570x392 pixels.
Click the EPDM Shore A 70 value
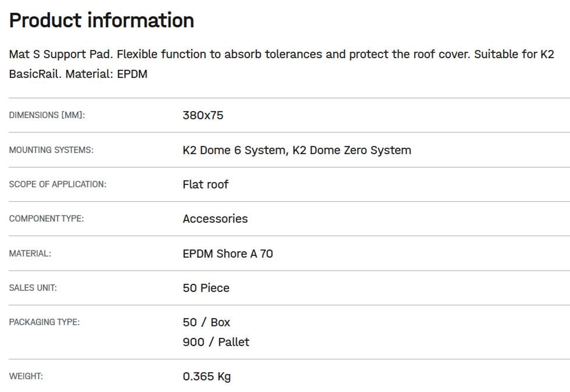point(228,254)
